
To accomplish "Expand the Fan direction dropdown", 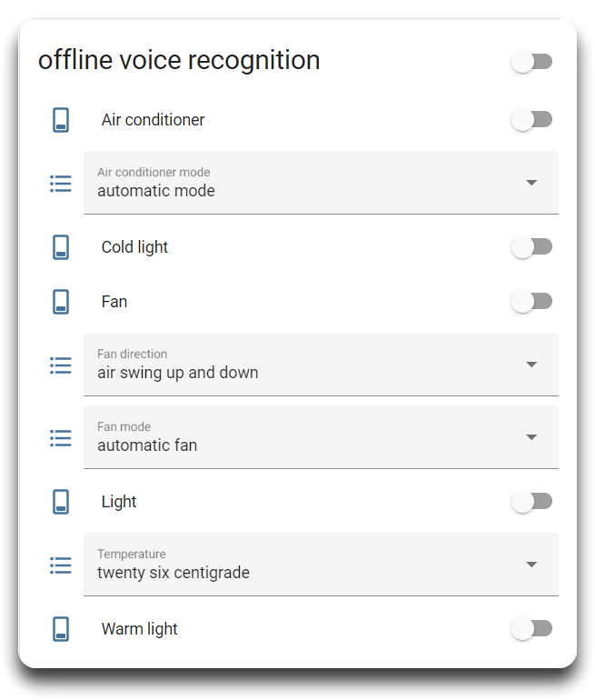I will [x=321, y=365].
